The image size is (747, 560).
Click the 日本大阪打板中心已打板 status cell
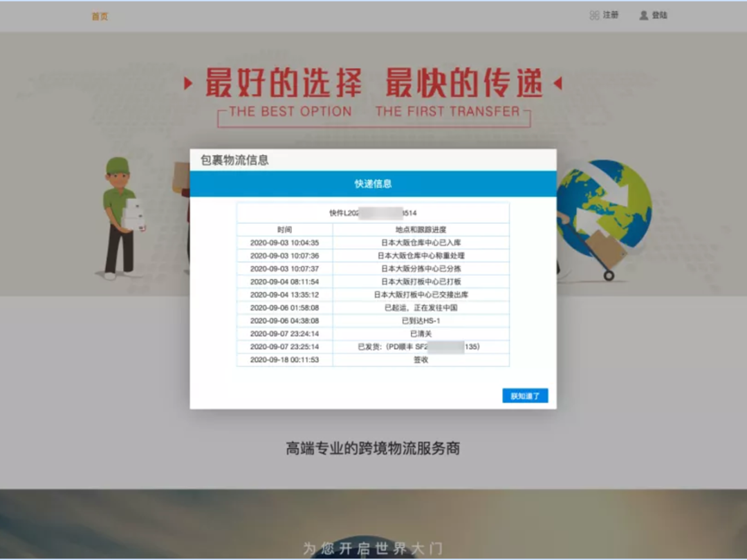(421, 282)
